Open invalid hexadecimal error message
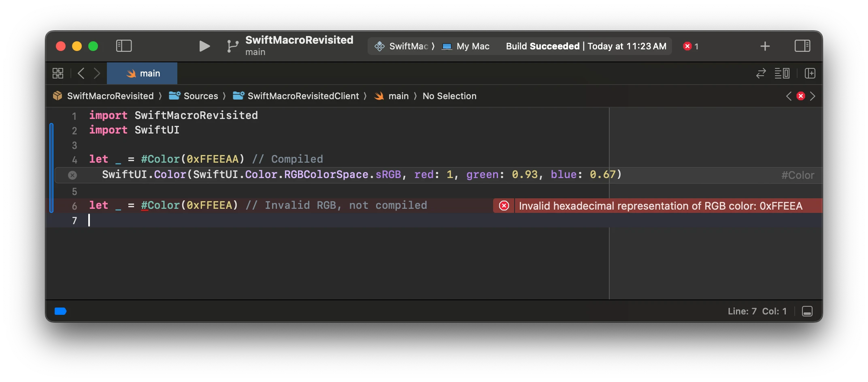This screenshot has height=382, width=868. click(661, 206)
